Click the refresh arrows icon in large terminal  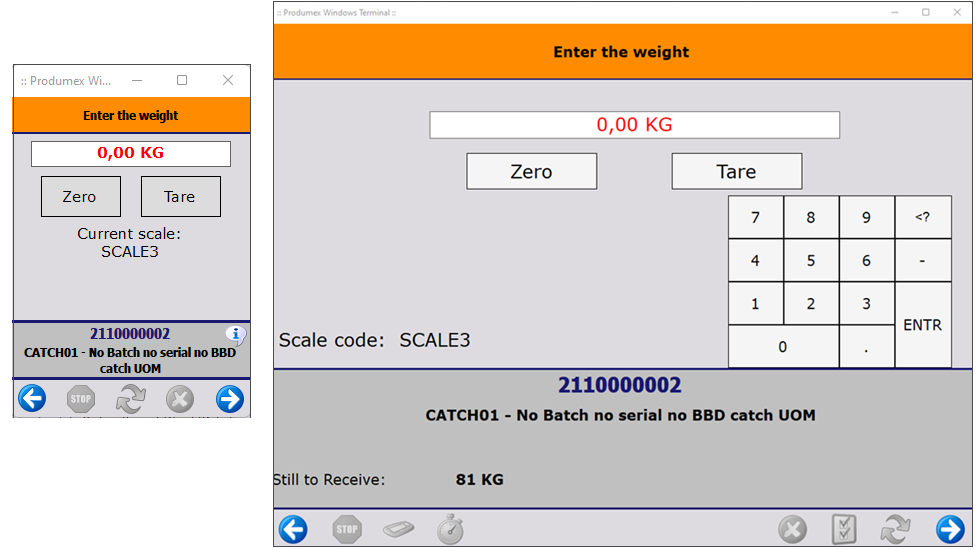point(896,529)
